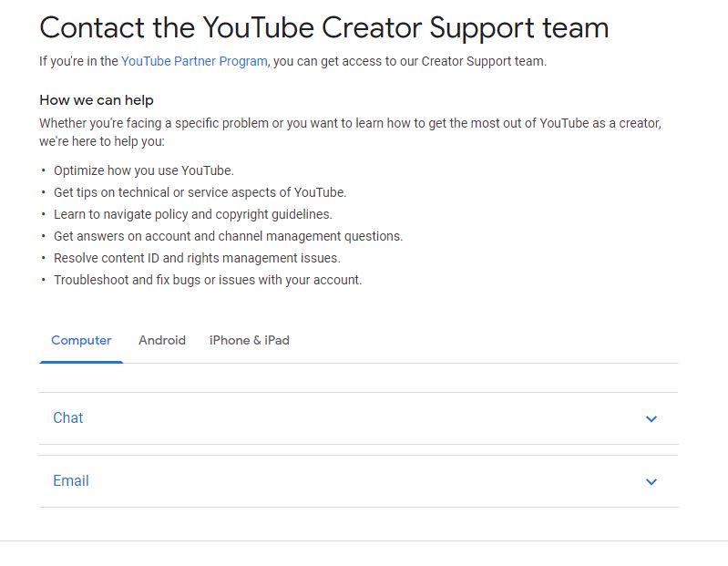Expand the Chat section label
The height and width of the screenshot is (566, 728).
pyautogui.click(x=67, y=417)
